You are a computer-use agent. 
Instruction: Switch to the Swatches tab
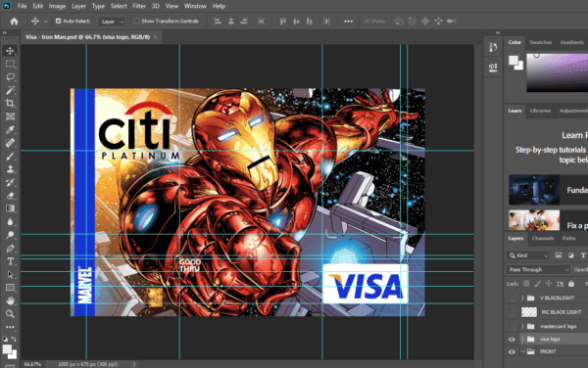pos(540,42)
